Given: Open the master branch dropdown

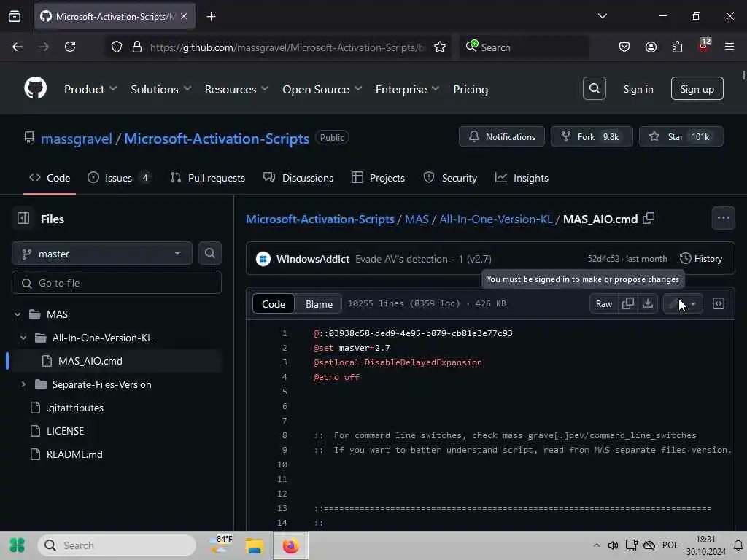Looking at the screenshot, I should [x=102, y=253].
